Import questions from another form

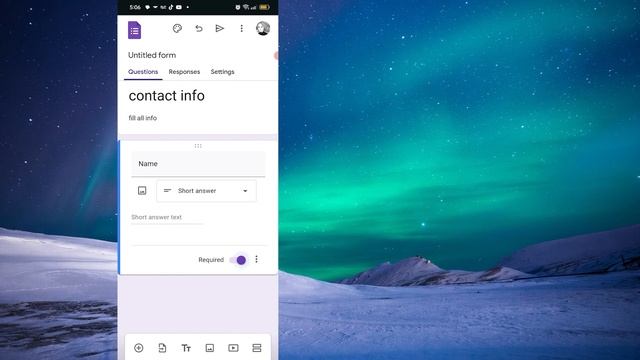point(162,348)
